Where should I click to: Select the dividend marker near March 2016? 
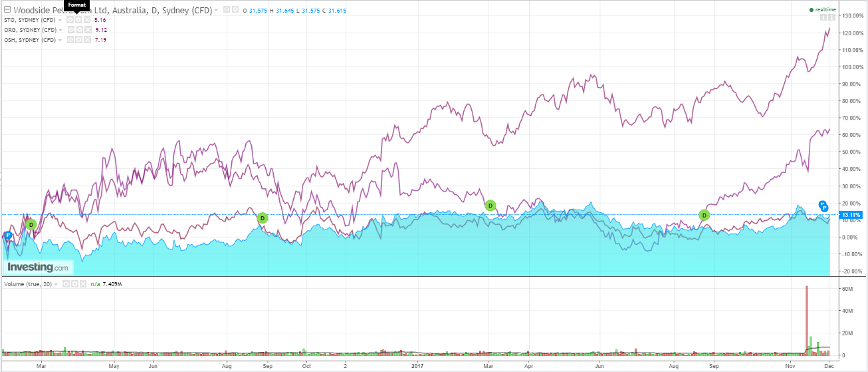click(x=31, y=225)
